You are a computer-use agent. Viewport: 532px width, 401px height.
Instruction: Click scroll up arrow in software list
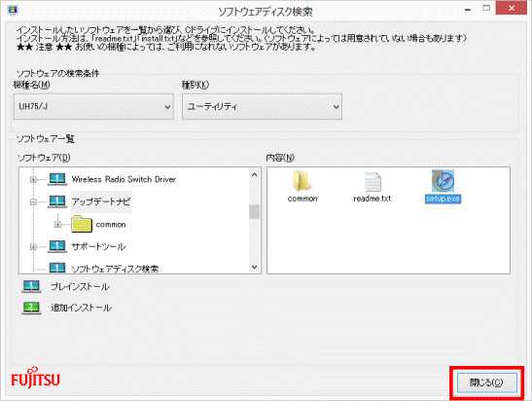(255, 174)
